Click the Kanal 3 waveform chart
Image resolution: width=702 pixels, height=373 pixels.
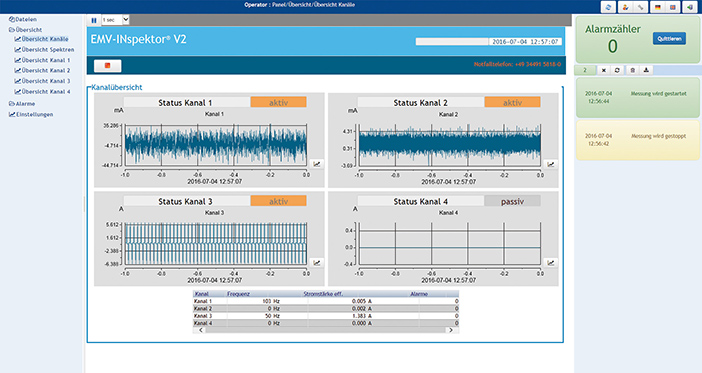[215, 244]
